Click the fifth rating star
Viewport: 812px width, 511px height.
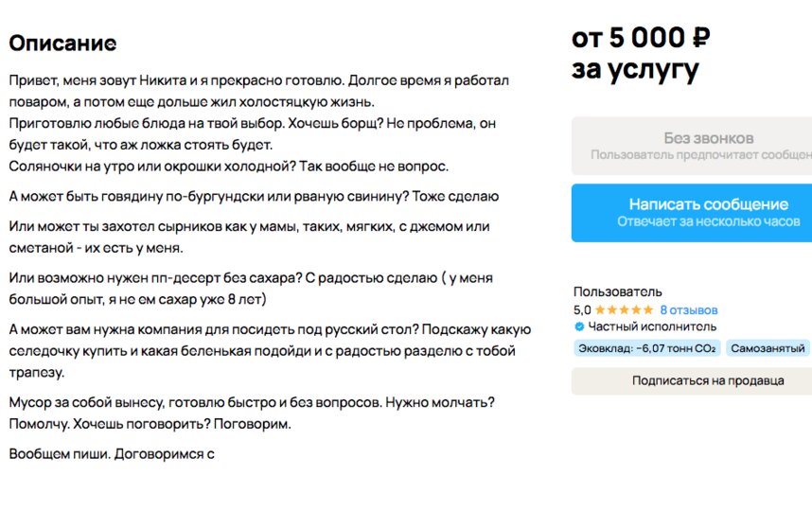pyautogui.click(x=648, y=310)
